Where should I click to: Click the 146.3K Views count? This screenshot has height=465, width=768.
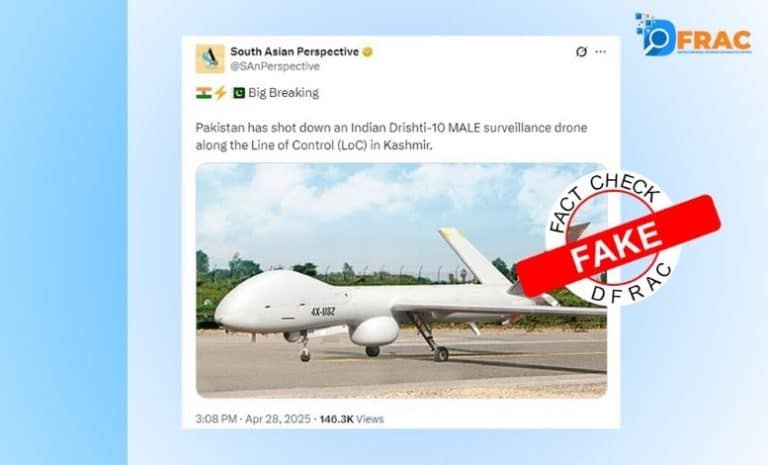[x=352, y=419]
